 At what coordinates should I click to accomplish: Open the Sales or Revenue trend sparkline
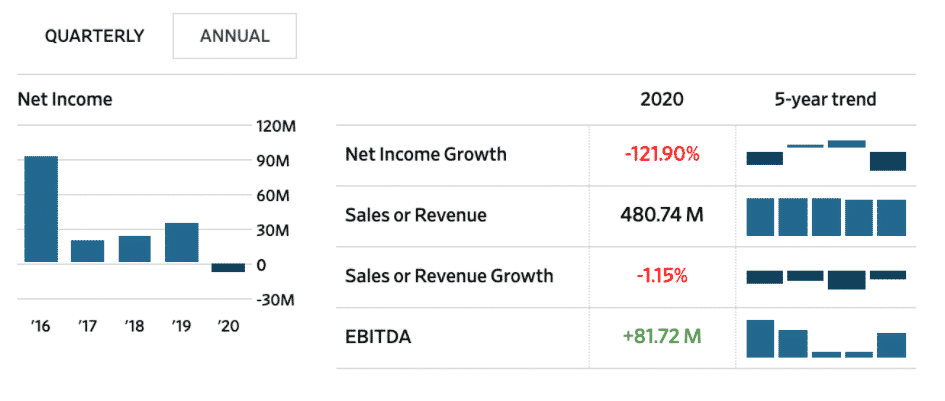point(826,216)
